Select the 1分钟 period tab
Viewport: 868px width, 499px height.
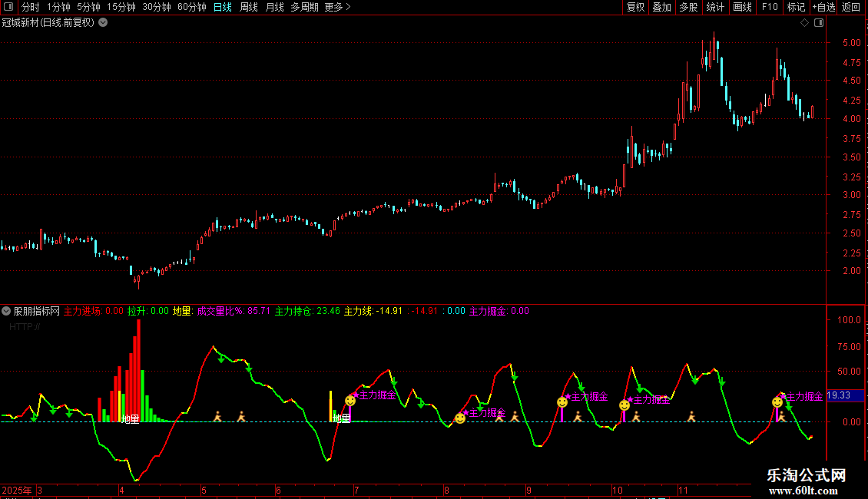click(58, 7)
